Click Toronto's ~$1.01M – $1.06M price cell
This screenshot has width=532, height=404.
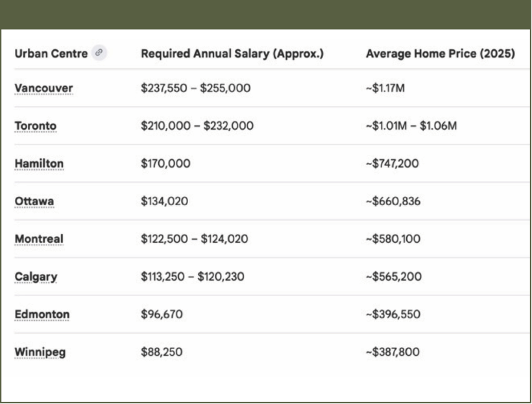[x=411, y=126]
